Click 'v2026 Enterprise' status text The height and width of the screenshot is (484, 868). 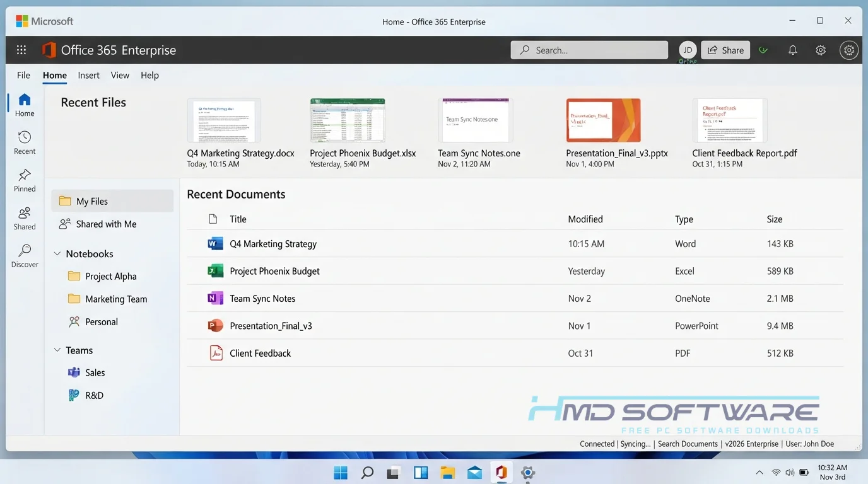pyautogui.click(x=752, y=444)
